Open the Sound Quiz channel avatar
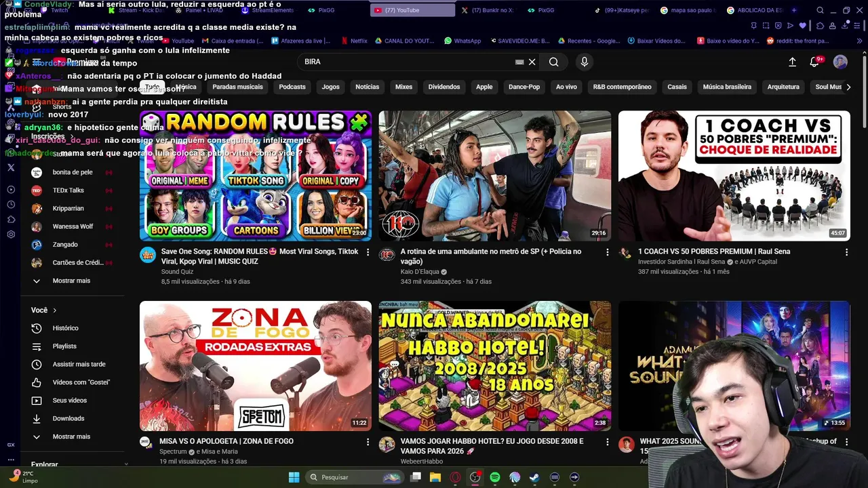 [x=148, y=255]
